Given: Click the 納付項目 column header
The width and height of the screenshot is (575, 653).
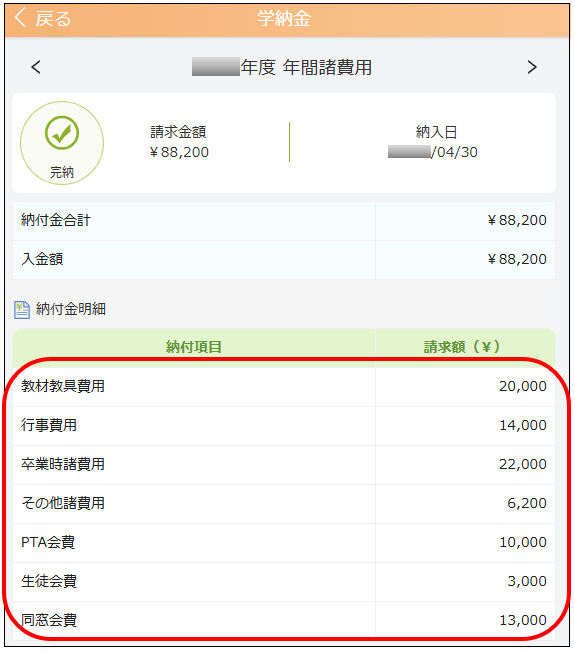Looking at the screenshot, I should 194,347.
